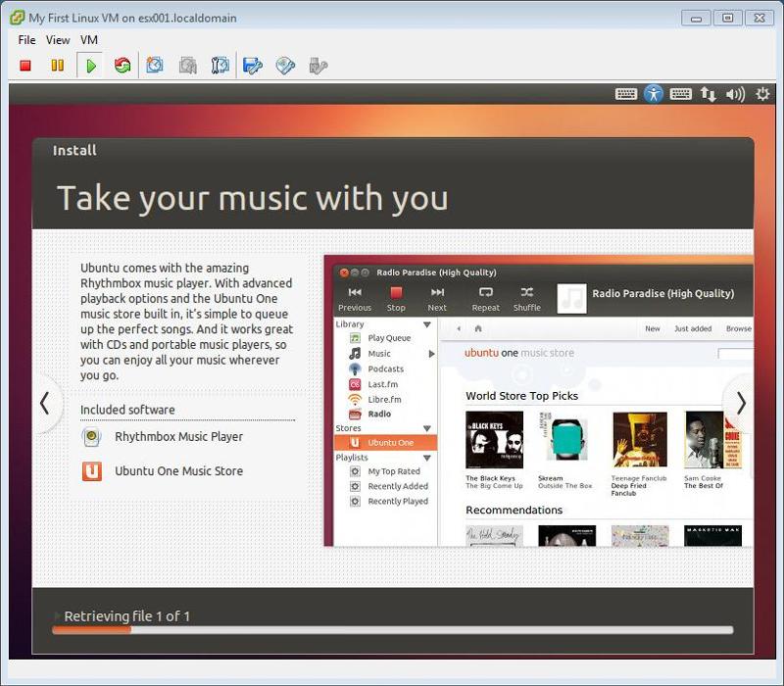Open the sound volume indicator
This screenshot has width=784, height=686.
pyautogui.click(x=736, y=94)
